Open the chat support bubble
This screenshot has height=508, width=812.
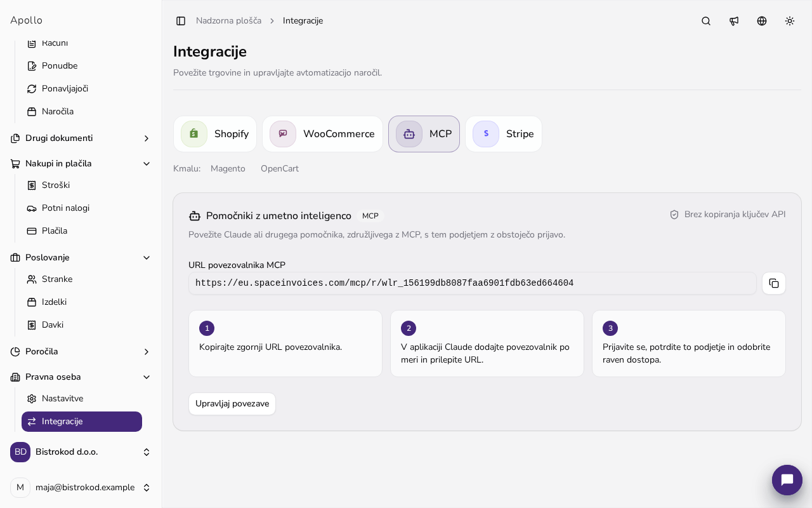tap(787, 480)
